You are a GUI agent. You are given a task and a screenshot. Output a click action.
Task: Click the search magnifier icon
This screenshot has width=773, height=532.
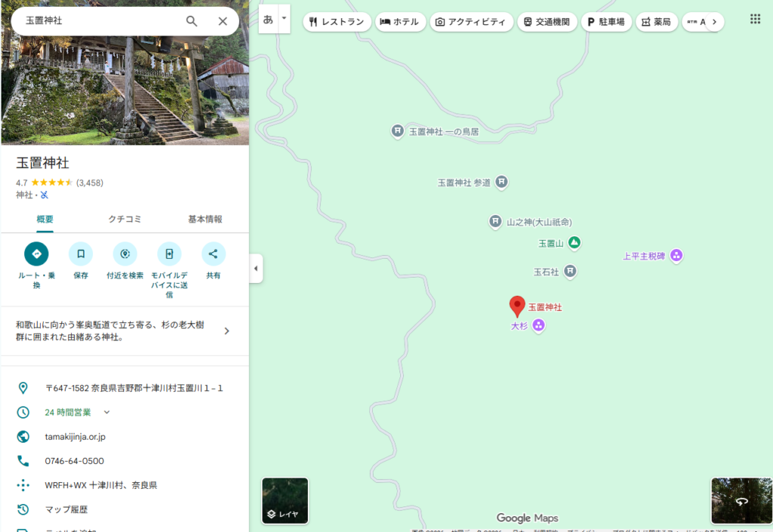click(x=192, y=21)
